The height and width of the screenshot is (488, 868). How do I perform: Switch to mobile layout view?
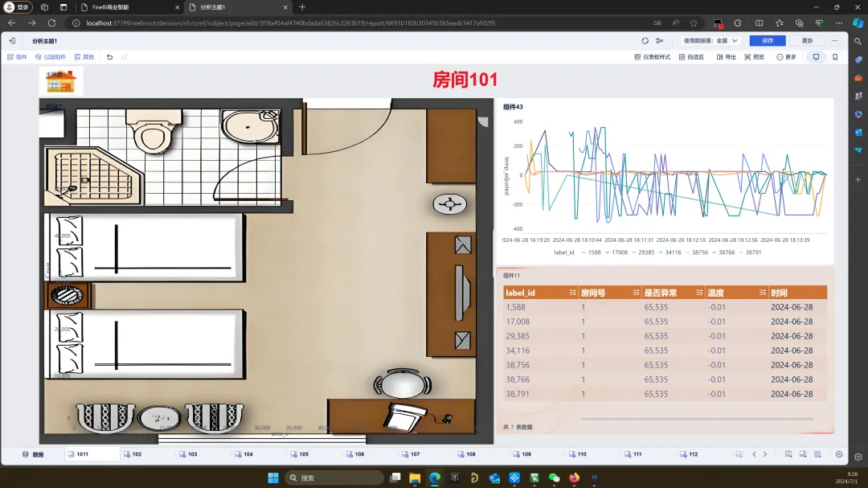click(x=835, y=57)
